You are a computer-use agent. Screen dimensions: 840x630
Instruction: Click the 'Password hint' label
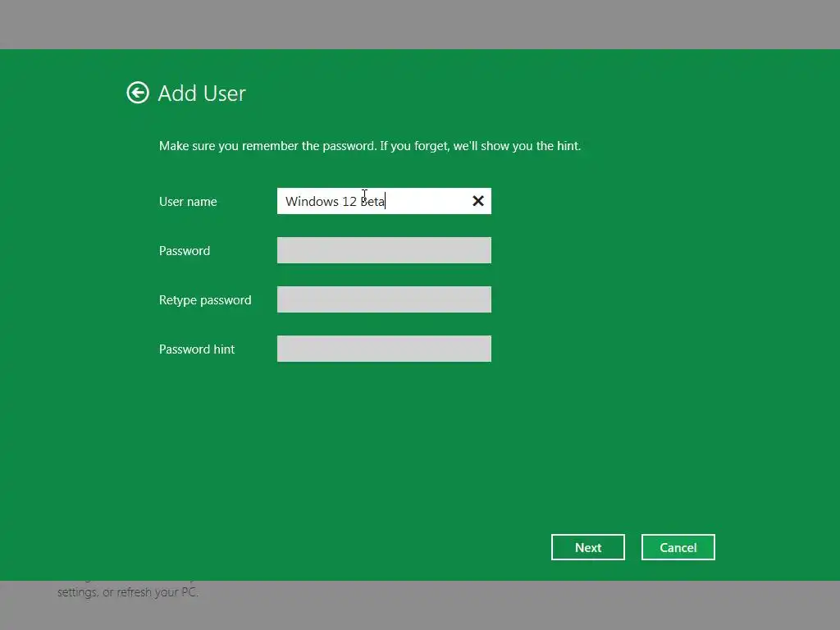coord(197,349)
